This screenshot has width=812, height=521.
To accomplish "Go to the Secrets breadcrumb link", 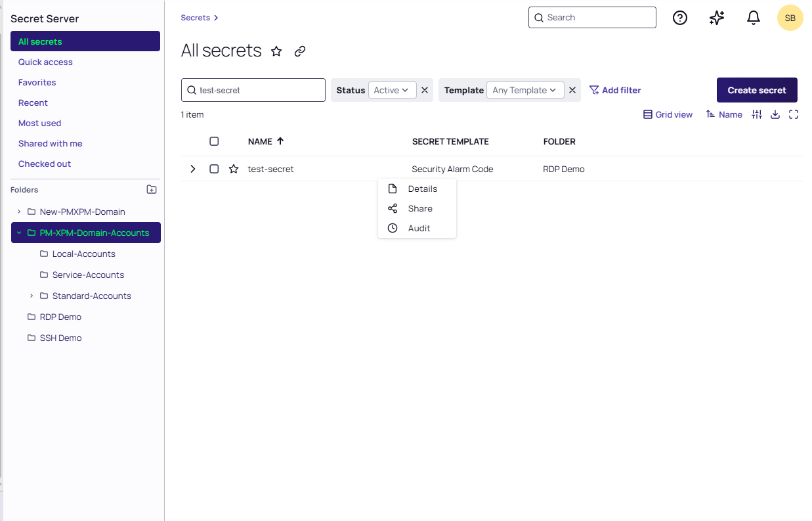I will [x=196, y=18].
